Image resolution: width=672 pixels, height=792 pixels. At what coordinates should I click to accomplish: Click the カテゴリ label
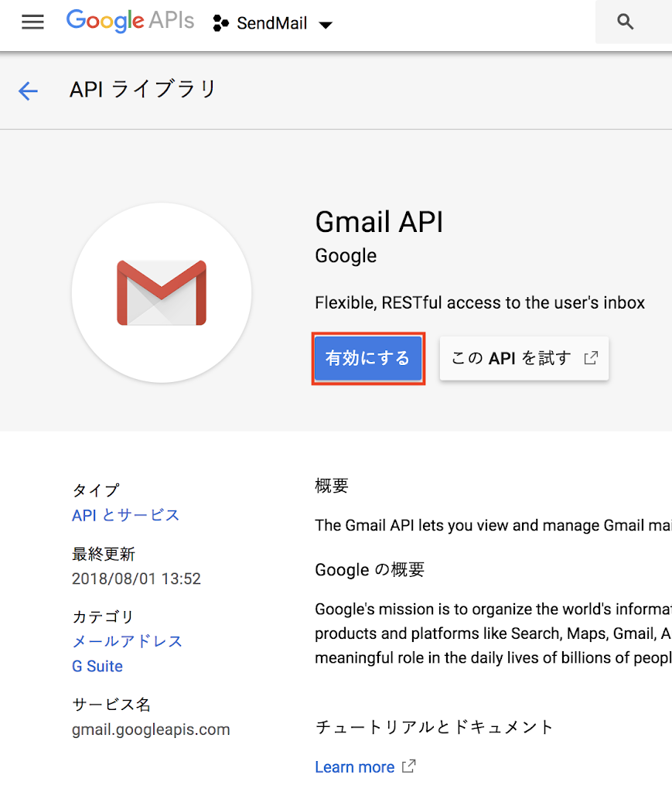point(103,616)
